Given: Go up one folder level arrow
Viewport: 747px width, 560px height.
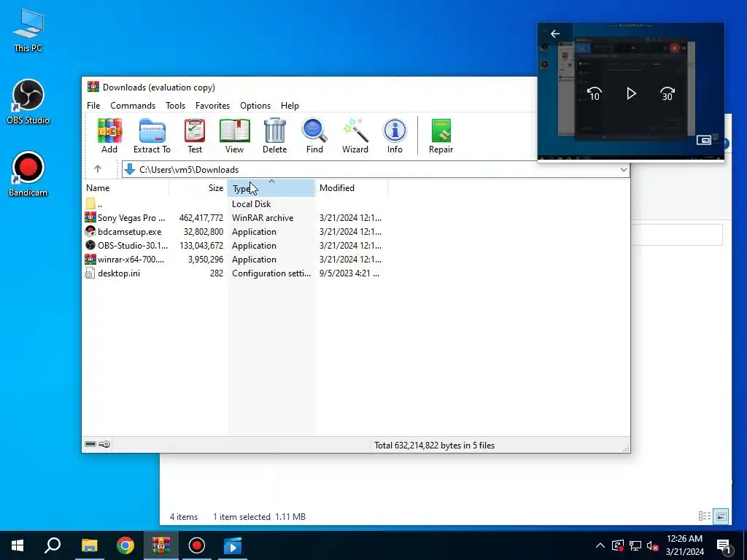Looking at the screenshot, I should tap(98, 169).
